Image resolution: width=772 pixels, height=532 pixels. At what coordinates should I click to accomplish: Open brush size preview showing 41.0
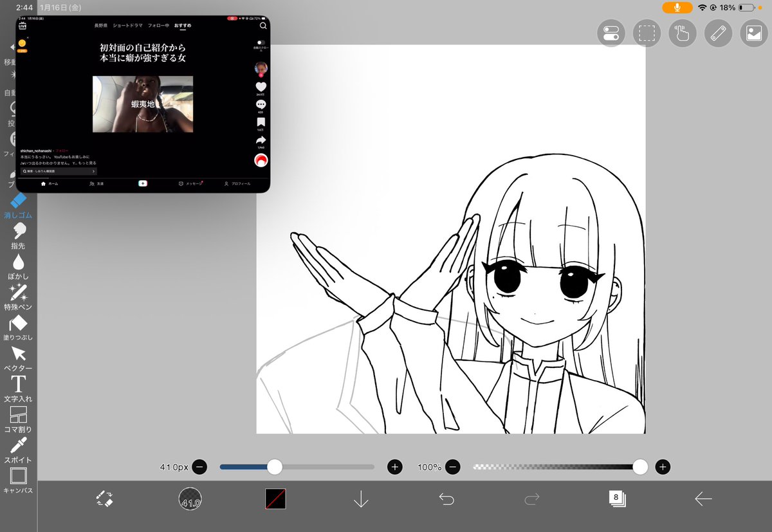[190, 499]
